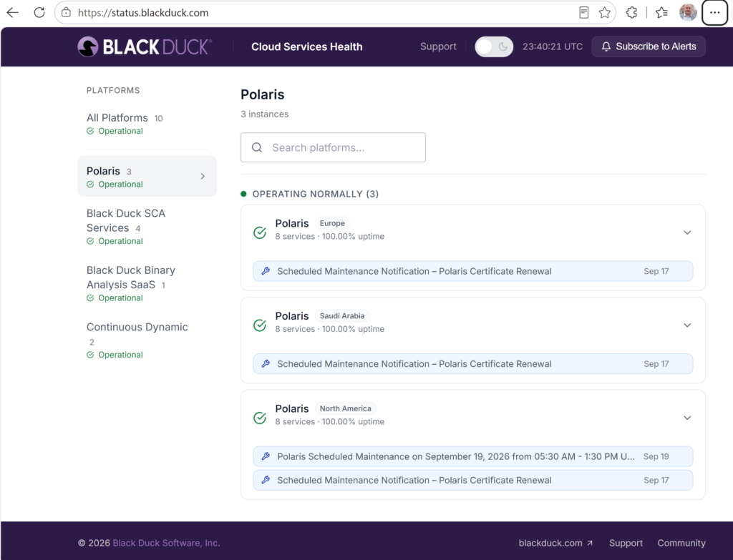Open the Community footer link
733x560 pixels.
(681, 543)
